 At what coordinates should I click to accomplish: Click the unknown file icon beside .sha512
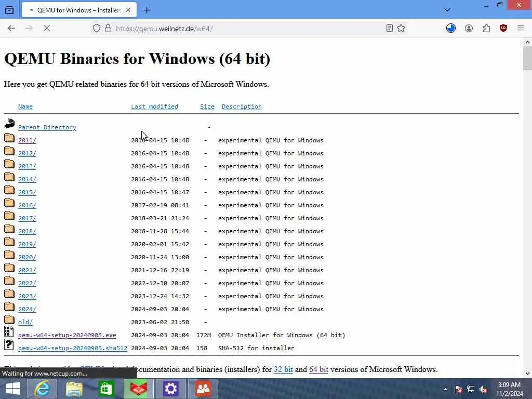[x=9, y=344]
